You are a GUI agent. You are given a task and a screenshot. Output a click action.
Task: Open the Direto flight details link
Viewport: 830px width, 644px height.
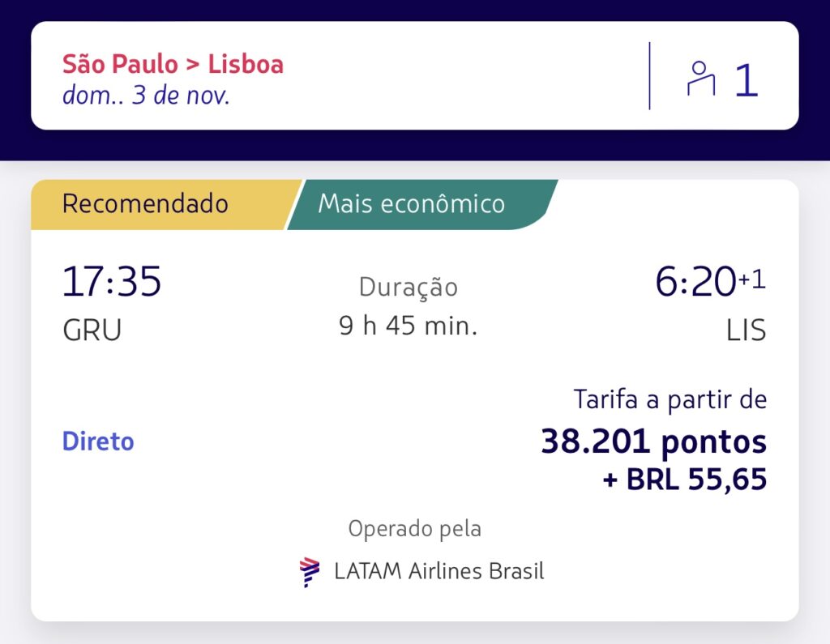point(98,441)
